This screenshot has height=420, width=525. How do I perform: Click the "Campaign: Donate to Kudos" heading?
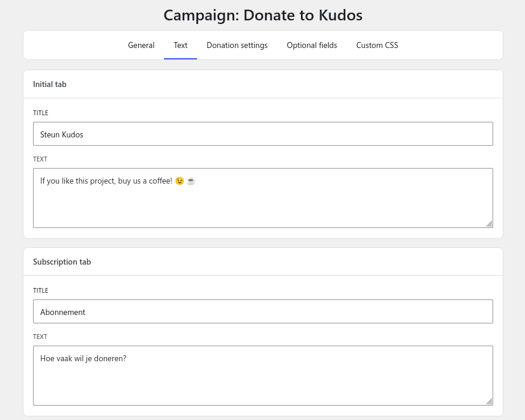[x=262, y=15]
